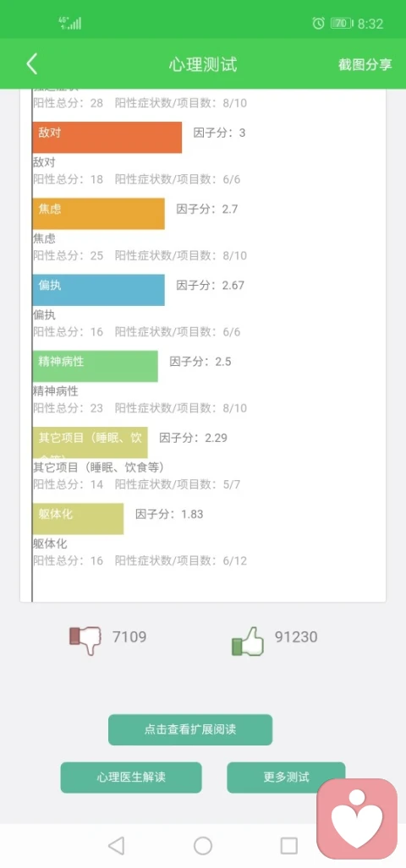Select the 躯体化 bar
Viewport: 406px width, 868px height.
pos(78,519)
